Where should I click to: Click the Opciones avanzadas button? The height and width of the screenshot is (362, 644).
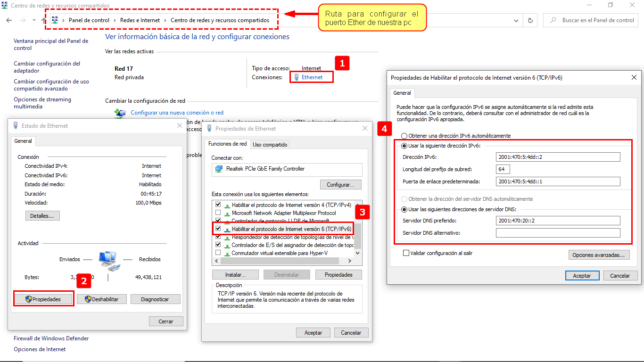point(599,255)
